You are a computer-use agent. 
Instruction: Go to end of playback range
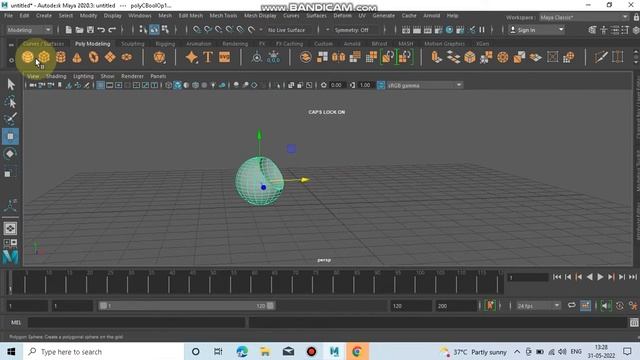pos(633,277)
